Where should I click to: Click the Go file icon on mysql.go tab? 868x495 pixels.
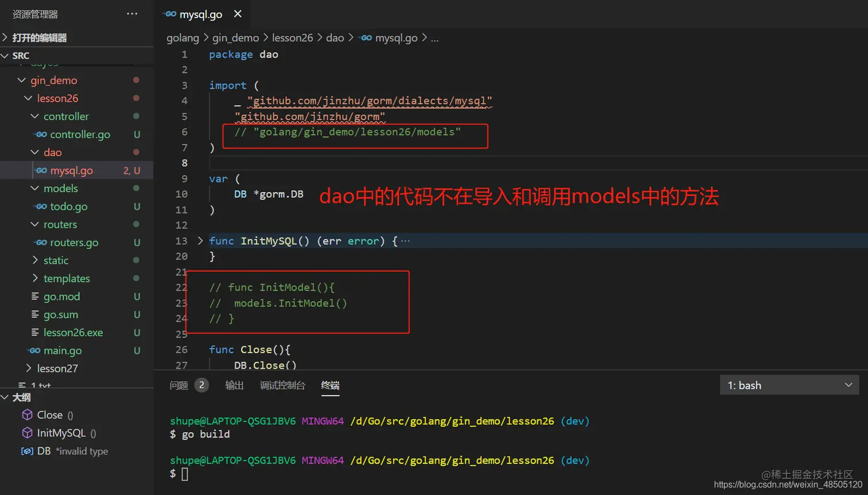pyautogui.click(x=170, y=14)
